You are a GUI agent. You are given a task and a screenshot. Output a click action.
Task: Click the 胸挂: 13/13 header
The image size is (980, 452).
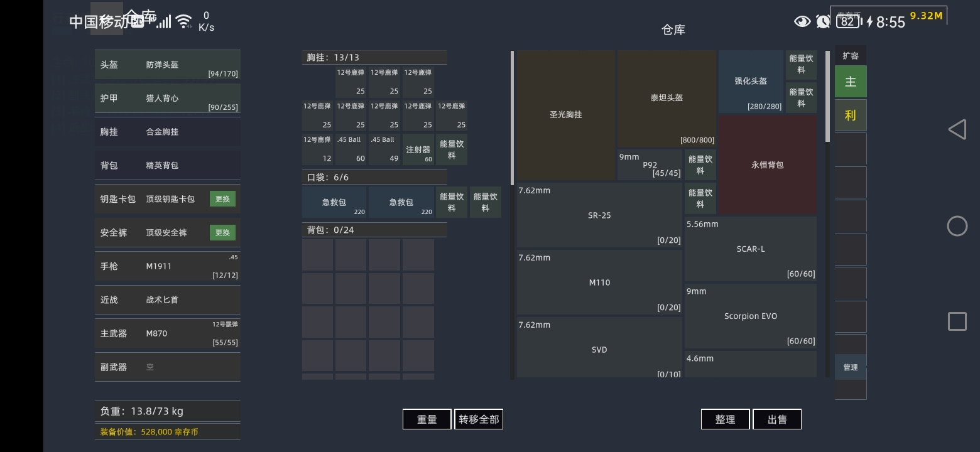(x=374, y=57)
